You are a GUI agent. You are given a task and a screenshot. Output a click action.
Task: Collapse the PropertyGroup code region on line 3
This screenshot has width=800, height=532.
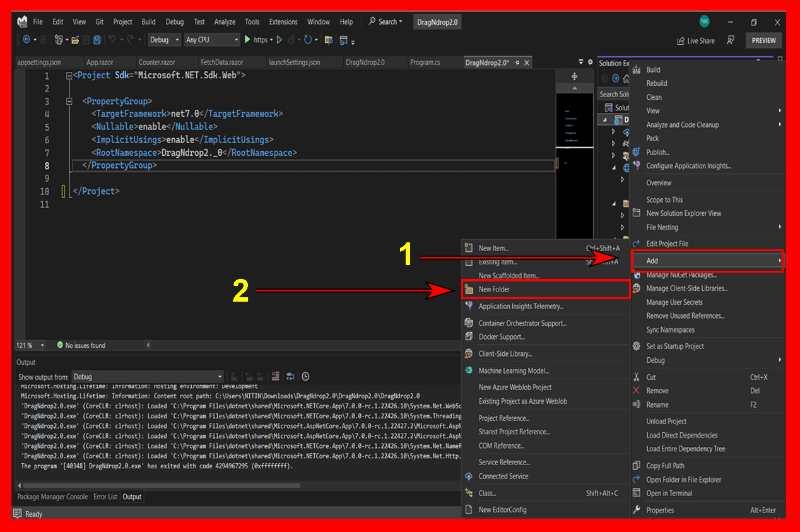[68, 102]
